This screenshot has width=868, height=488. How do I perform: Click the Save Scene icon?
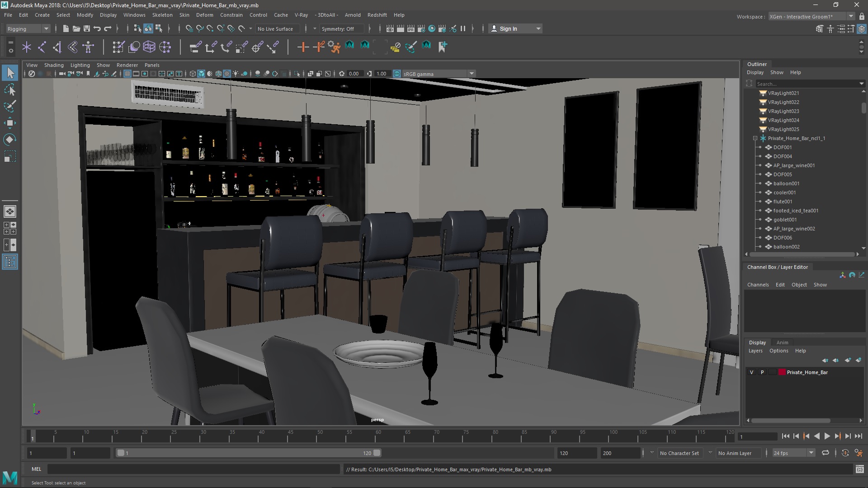coord(87,28)
